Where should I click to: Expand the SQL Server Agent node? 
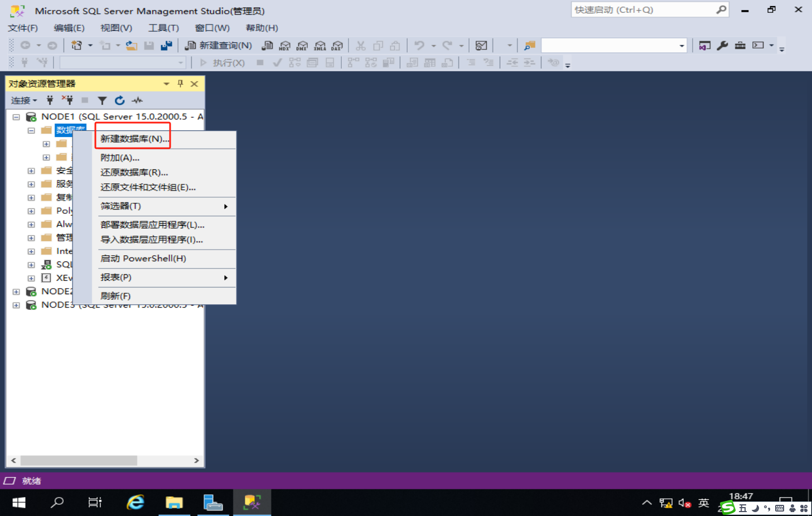pyautogui.click(x=31, y=265)
